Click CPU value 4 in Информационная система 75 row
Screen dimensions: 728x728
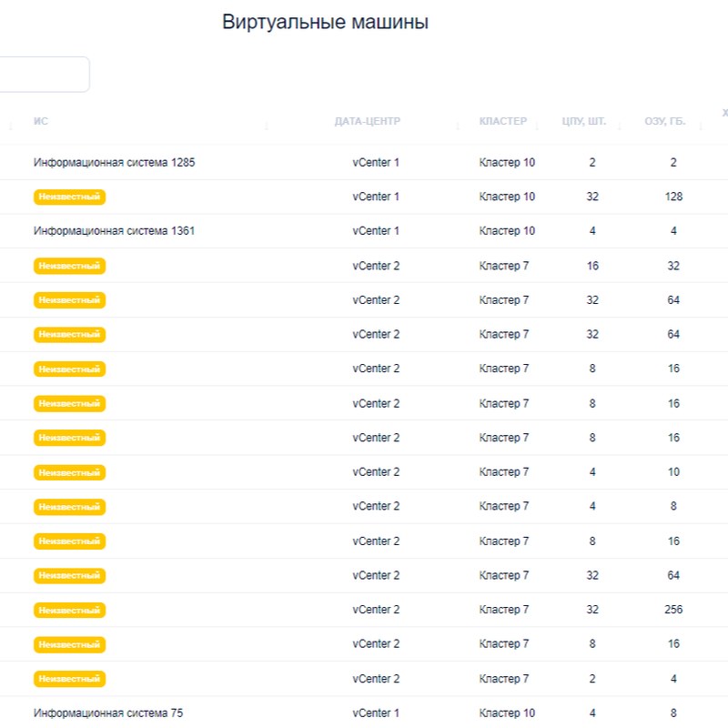point(592,713)
